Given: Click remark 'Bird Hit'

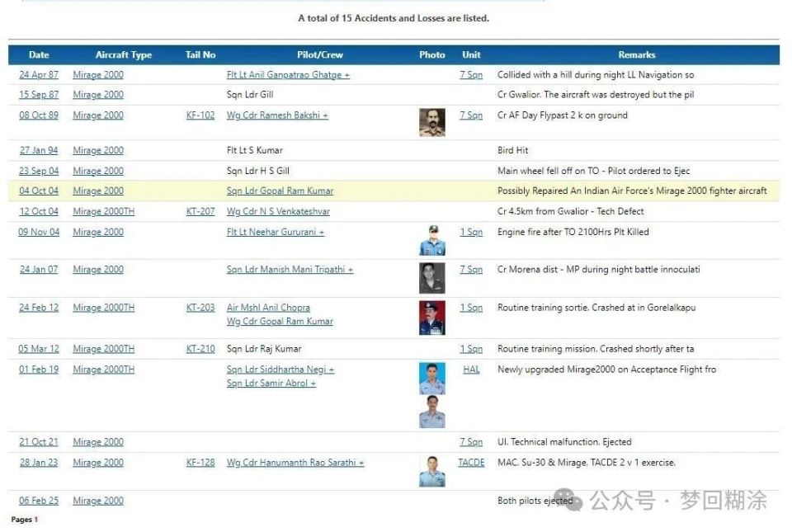Looking at the screenshot, I should tap(512, 150).
